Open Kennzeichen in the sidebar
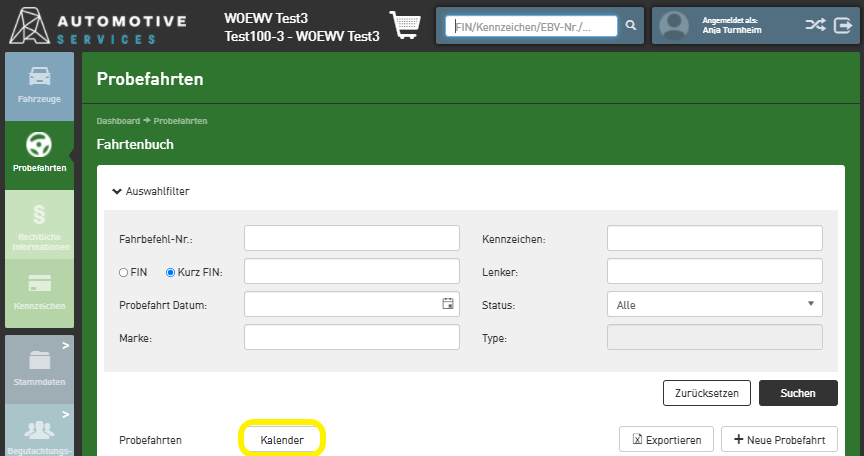 (38, 292)
